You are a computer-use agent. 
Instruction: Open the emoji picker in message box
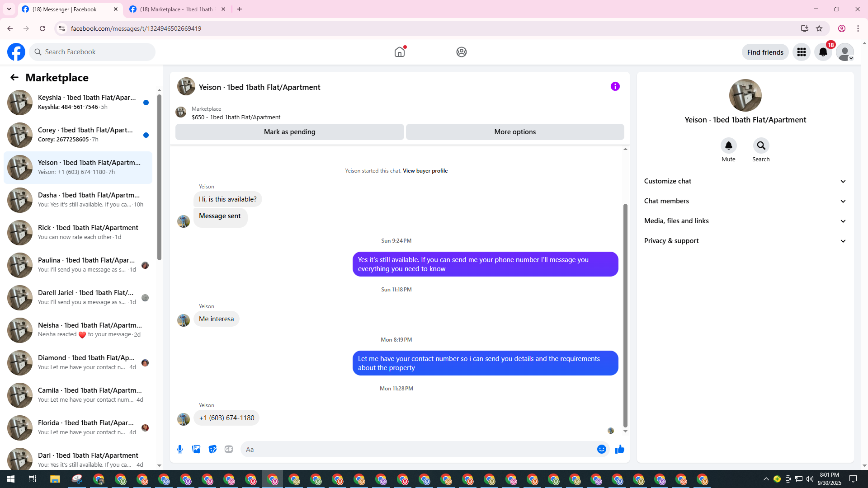(x=601, y=449)
